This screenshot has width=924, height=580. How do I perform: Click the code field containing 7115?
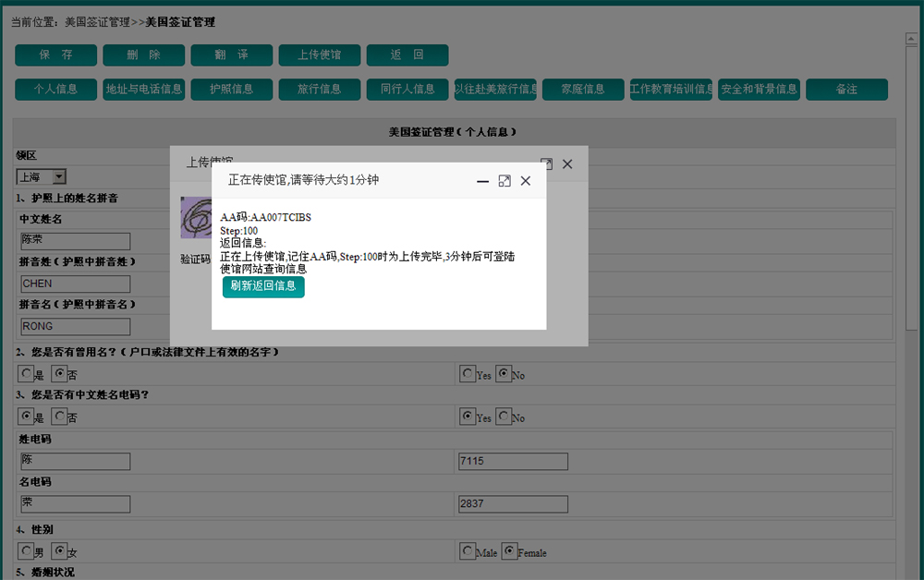pos(513,461)
